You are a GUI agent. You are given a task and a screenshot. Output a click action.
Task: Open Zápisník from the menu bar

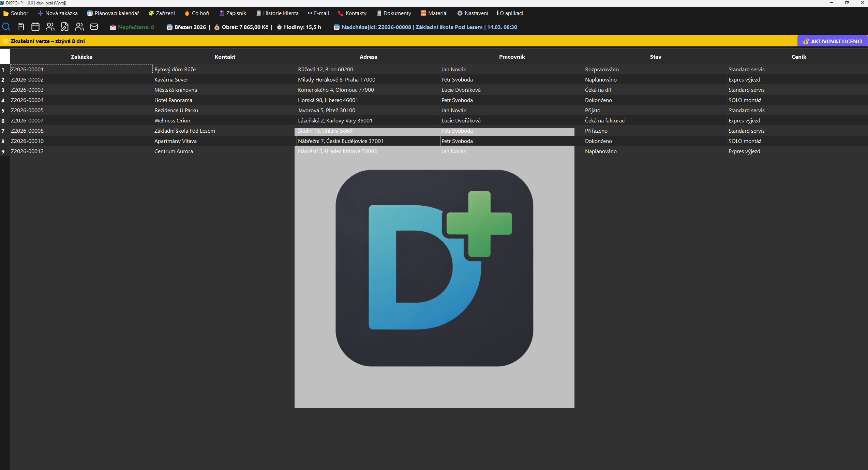[x=233, y=13]
